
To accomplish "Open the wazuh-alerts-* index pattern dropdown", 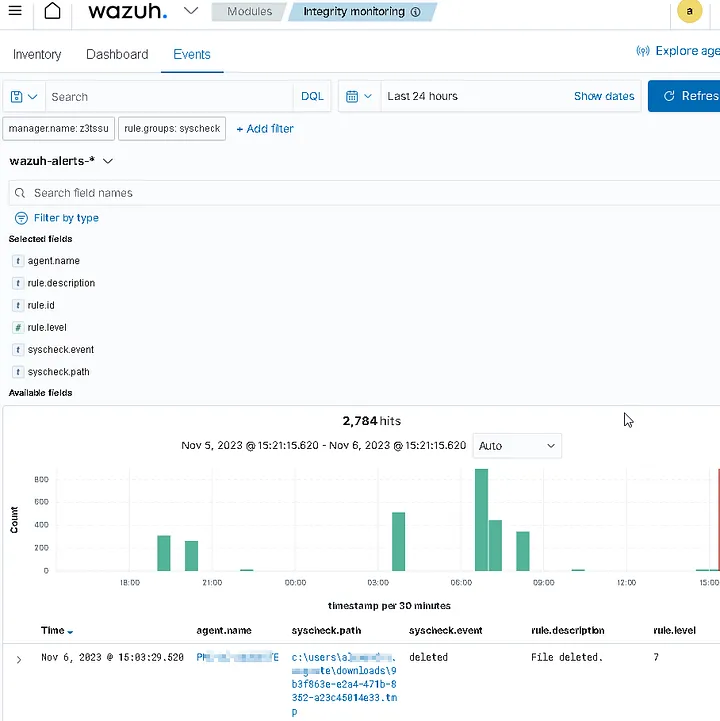I will pos(61,161).
